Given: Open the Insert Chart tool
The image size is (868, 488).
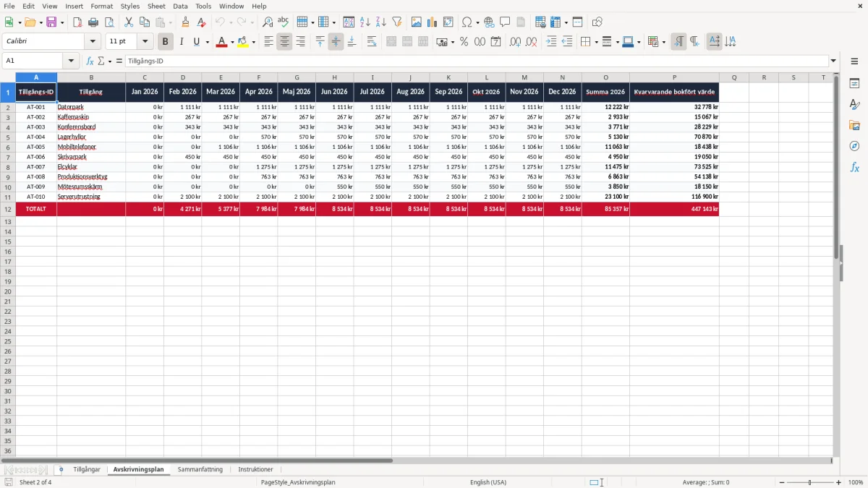Looking at the screenshot, I should click(433, 22).
